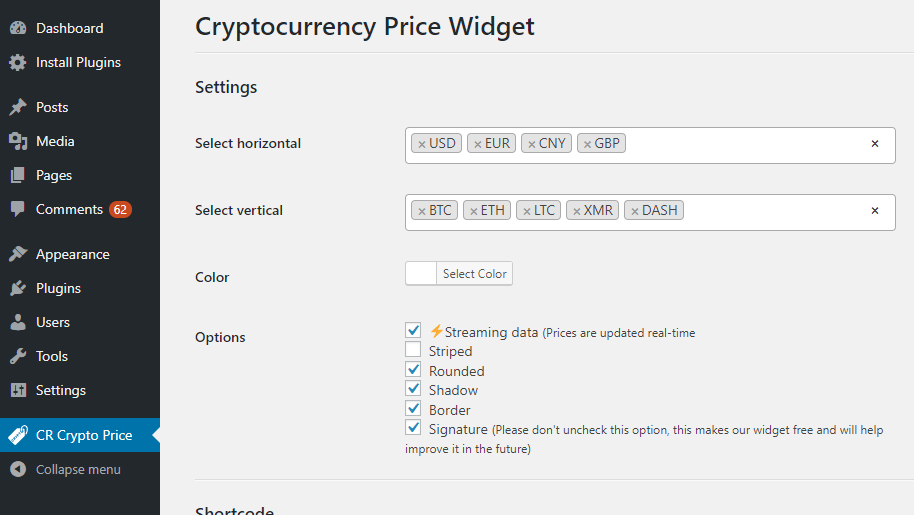Toggle the Shadow checkbox
This screenshot has height=515, width=914.
[x=413, y=389]
